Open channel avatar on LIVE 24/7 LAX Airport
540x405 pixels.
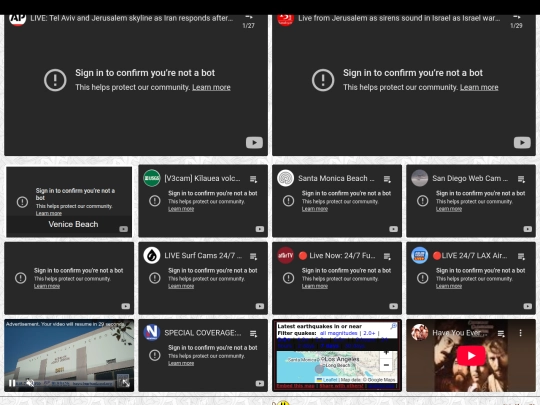pos(420,256)
